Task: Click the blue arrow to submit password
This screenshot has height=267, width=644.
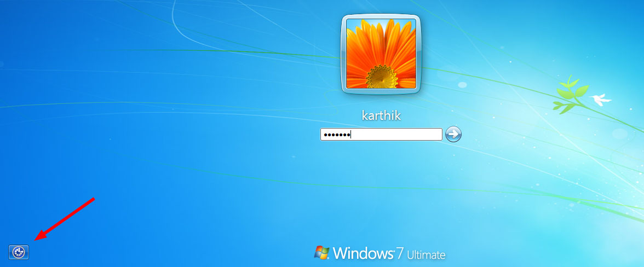Action: coord(453,134)
